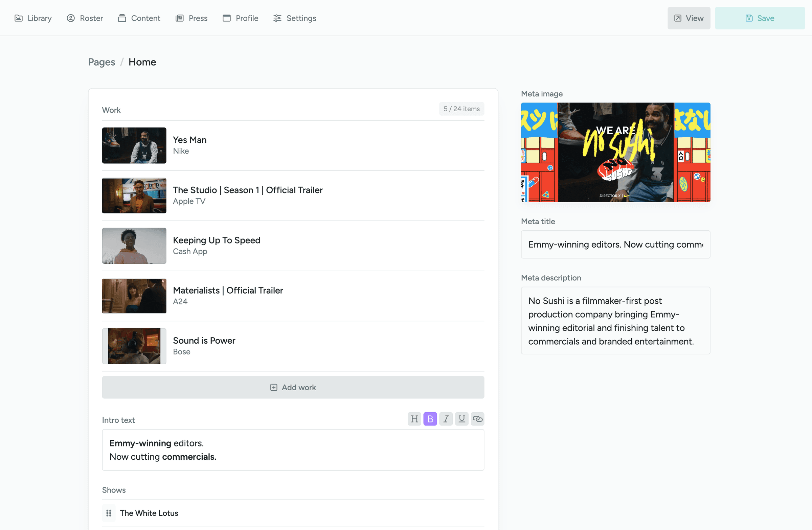Edit the Meta description text area
Viewport: 812px width, 530px height.
coord(615,321)
